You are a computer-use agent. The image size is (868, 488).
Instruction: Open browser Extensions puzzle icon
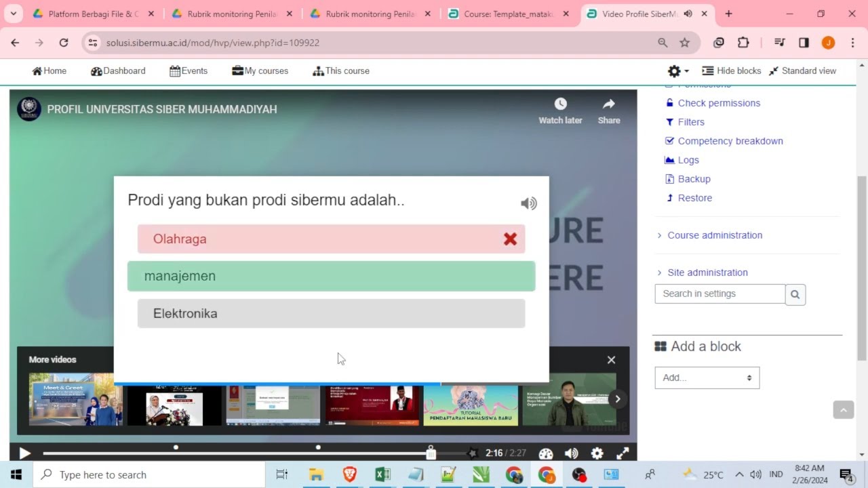pyautogui.click(x=743, y=43)
